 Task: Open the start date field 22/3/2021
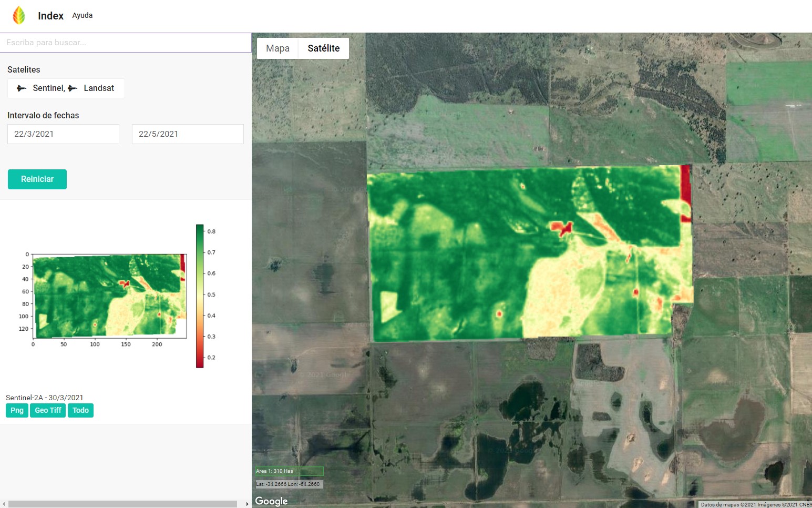click(x=63, y=134)
